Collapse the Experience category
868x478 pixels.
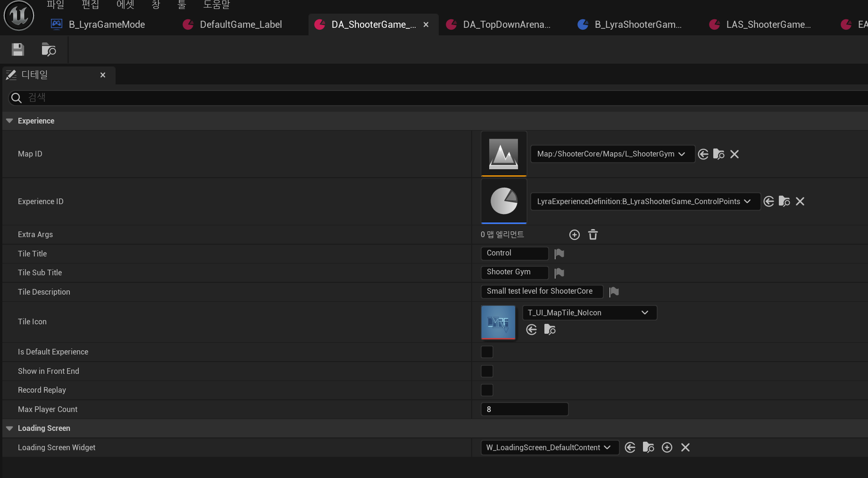click(x=9, y=121)
